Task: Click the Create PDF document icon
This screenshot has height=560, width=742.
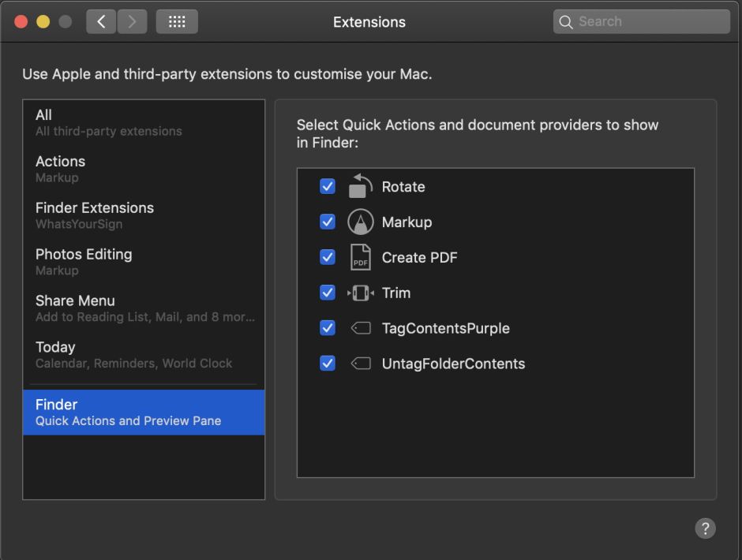Action: (x=361, y=257)
